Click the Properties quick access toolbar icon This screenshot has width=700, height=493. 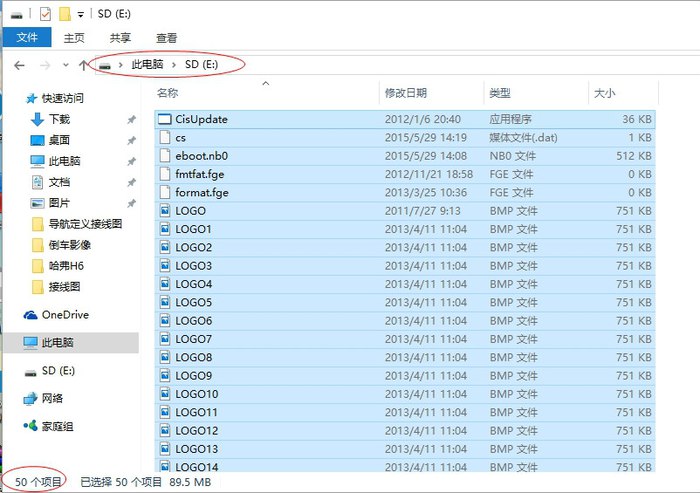(x=46, y=14)
